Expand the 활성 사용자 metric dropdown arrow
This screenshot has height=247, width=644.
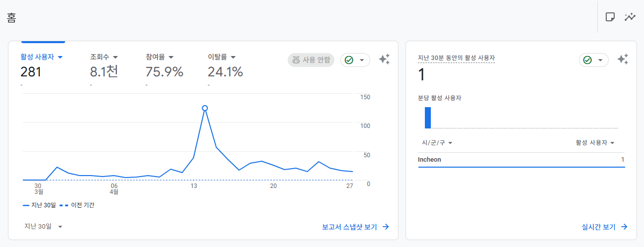(60, 57)
